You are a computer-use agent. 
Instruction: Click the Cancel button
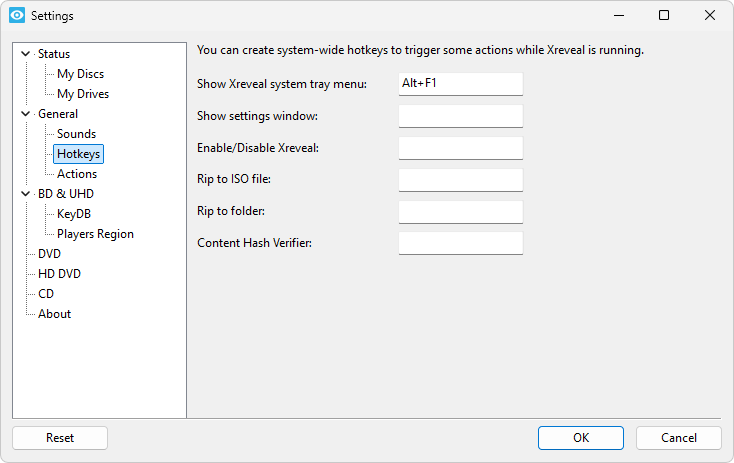[679, 438]
